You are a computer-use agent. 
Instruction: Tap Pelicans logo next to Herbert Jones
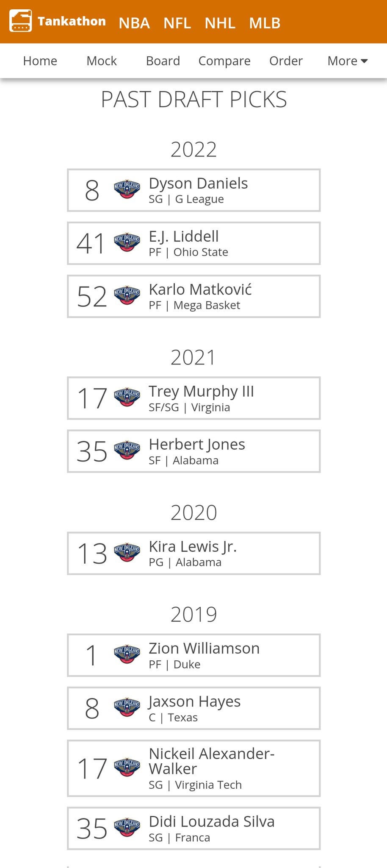click(x=127, y=451)
